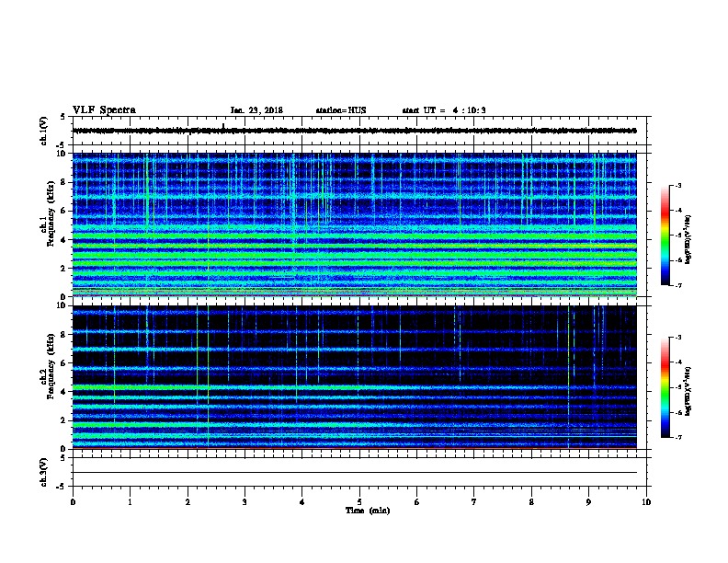Click the "Time (min)" axis label

click(368, 511)
